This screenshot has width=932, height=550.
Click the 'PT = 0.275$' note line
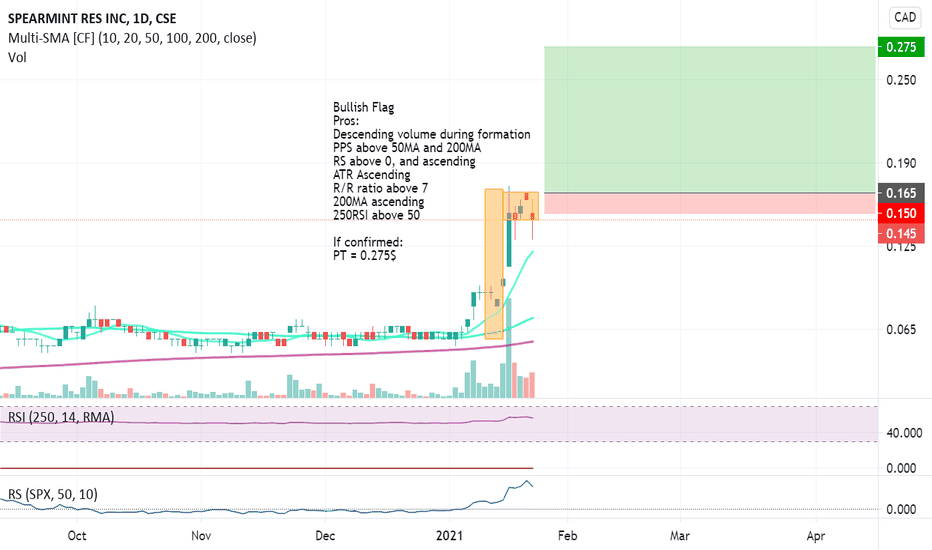tap(364, 256)
